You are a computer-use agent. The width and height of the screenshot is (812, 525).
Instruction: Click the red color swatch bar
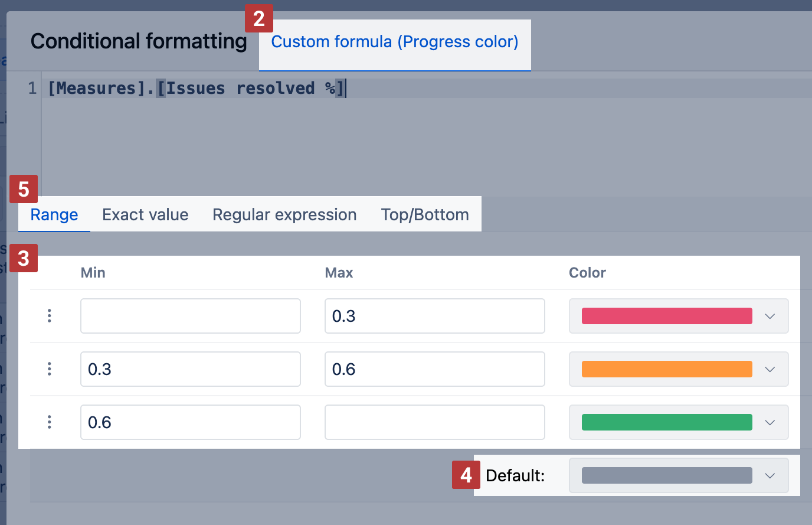coord(667,316)
